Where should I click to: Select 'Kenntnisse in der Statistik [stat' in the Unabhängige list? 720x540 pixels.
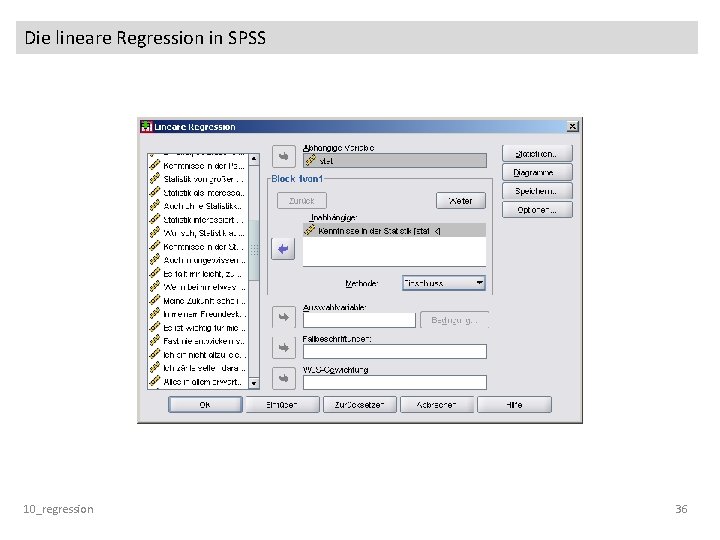point(394,231)
